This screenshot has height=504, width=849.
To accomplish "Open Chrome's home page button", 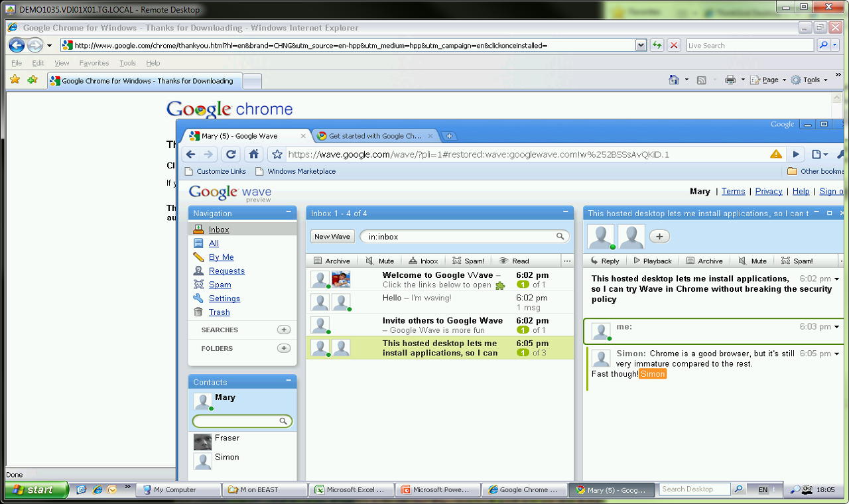I will (x=253, y=155).
